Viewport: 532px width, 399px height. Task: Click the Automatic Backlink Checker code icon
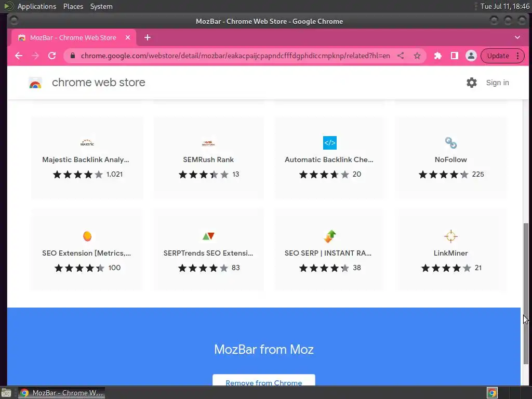coord(330,143)
